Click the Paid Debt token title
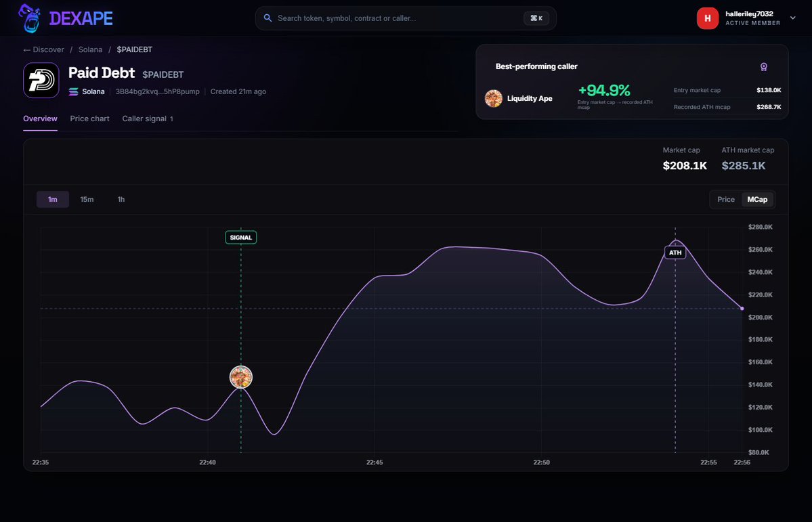The height and width of the screenshot is (522, 812). [102, 73]
